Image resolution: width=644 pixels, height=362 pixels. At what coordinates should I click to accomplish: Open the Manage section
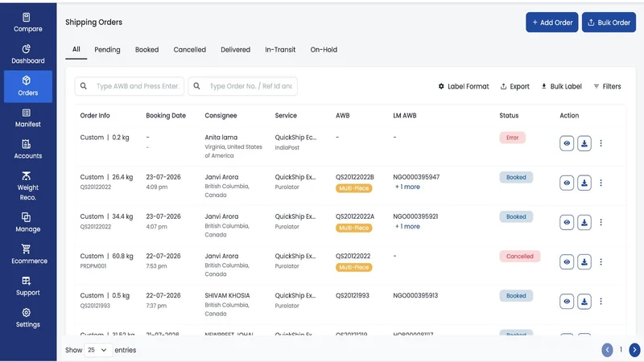pyautogui.click(x=28, y=223)
